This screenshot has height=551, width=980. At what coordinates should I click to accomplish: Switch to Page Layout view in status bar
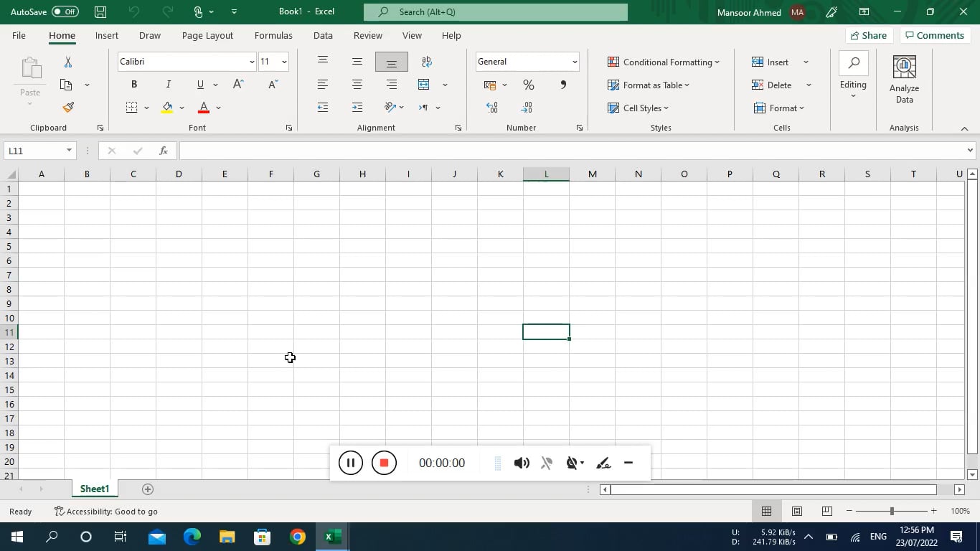pyautogui.click(x=796, y=511)
